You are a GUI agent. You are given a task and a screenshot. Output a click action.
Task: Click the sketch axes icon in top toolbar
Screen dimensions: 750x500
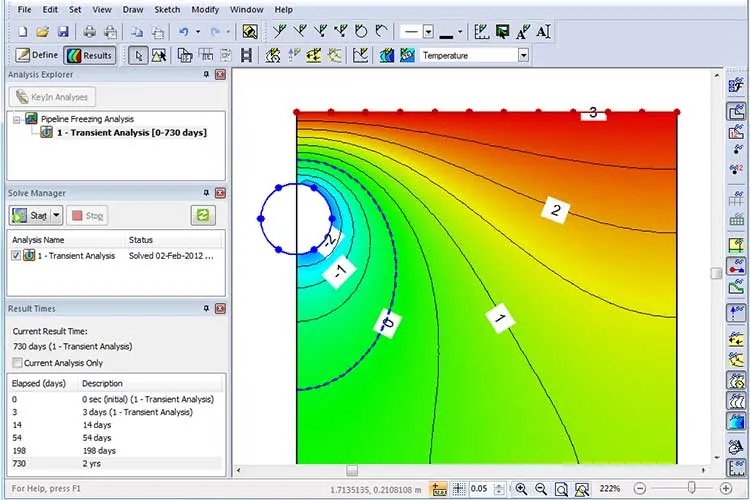[x=481, y=32]
